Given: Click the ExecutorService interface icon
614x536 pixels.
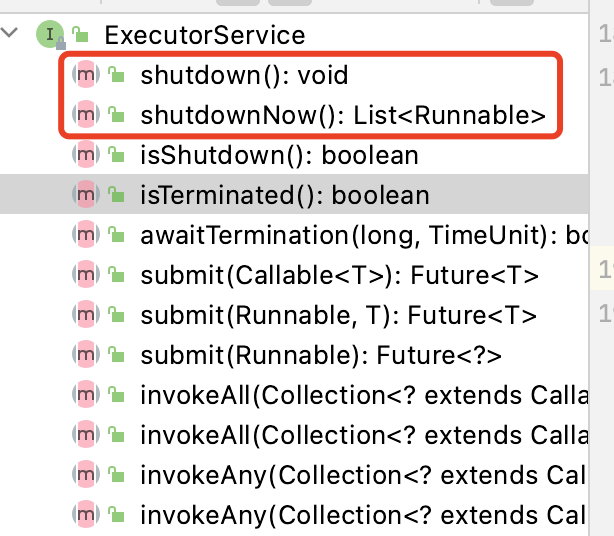Looking at the screenshot, I should 48,35.
